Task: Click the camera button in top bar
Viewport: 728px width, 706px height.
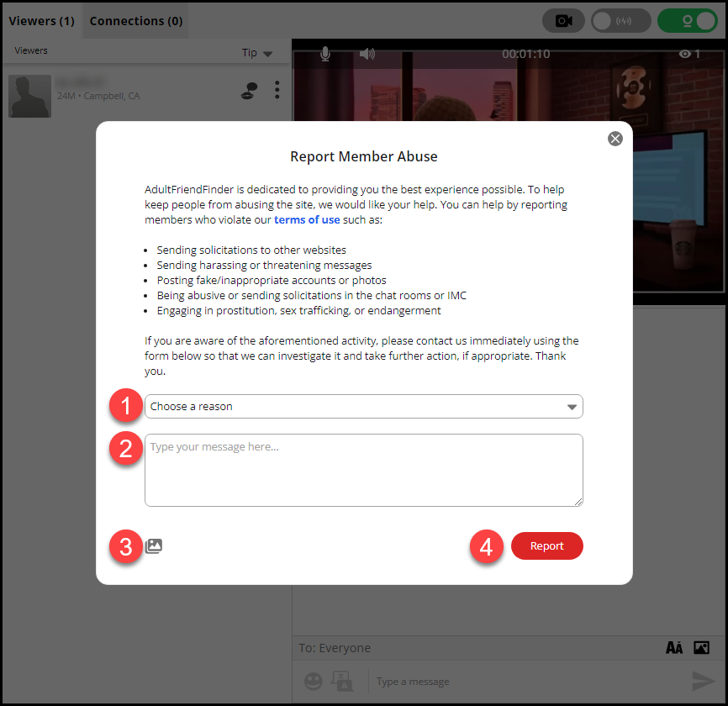Action: click(x=563, y=21)
